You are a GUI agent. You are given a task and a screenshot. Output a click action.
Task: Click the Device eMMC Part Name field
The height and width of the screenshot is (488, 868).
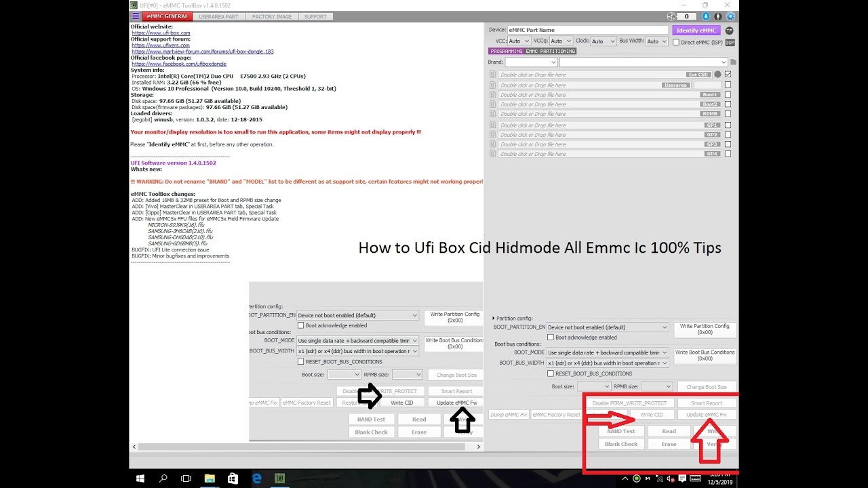(x=588, y=30)
